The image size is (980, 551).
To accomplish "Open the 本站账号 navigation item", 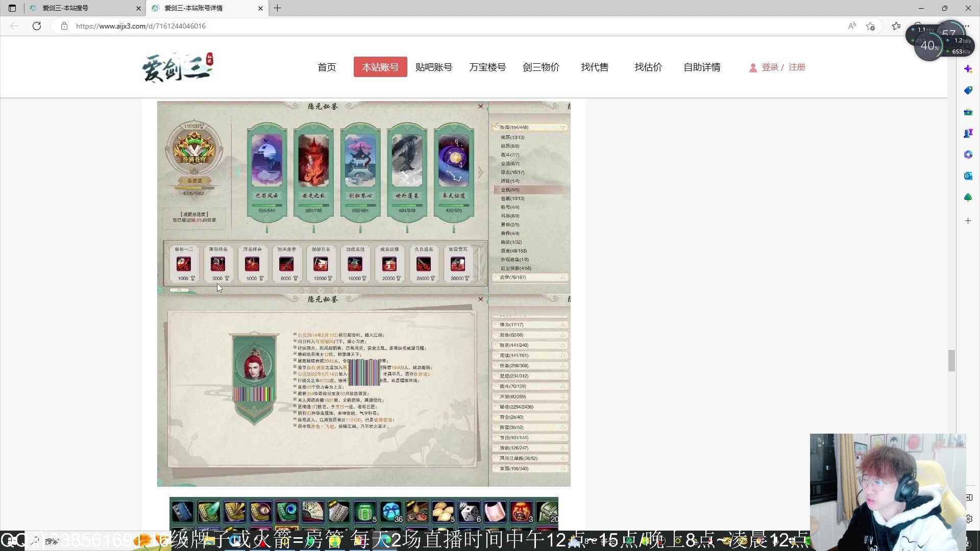I will tap(380, 67).
